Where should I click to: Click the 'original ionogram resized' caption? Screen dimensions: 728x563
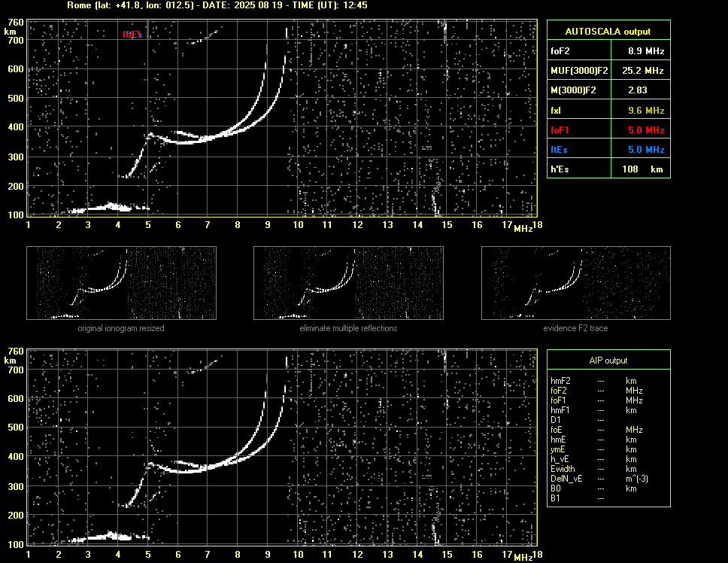click(x=121, y=328)
